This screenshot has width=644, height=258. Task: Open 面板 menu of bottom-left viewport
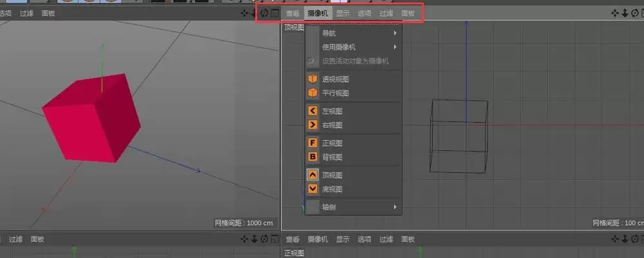37,239
